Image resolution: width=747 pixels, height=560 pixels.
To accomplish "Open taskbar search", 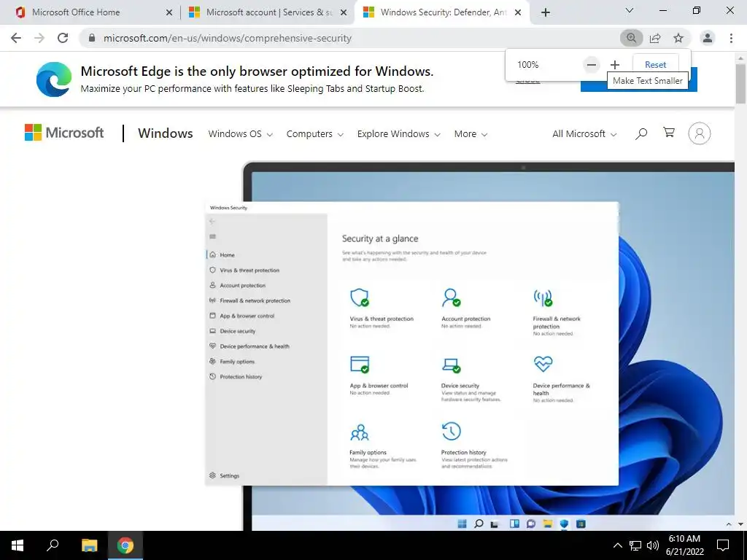I will click(53, 545).
